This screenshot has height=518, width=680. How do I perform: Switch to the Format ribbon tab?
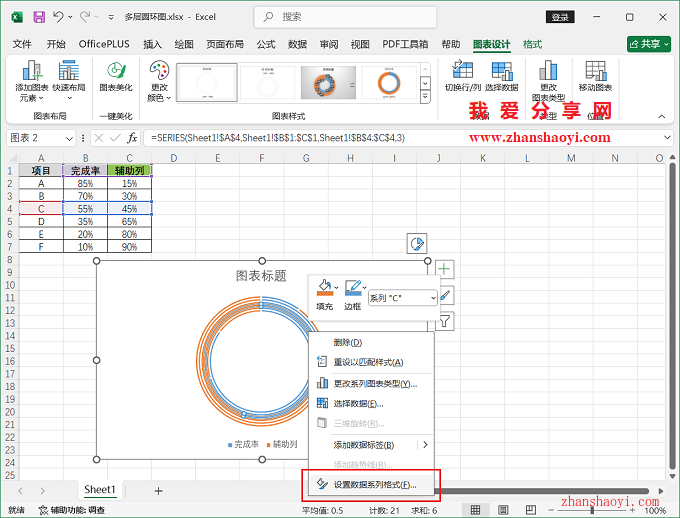pyautogui.click(x=533, y=44)
